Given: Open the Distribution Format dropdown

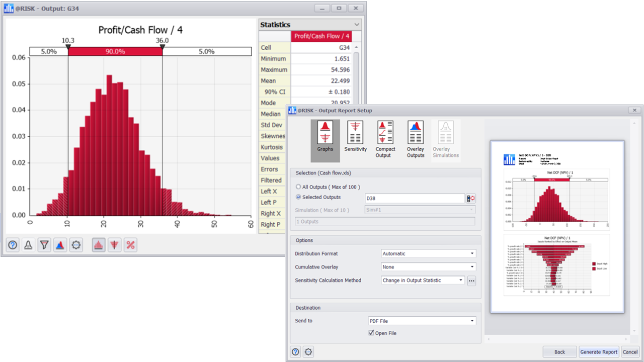Looking at the screenshot, I should tap(472, 253).
